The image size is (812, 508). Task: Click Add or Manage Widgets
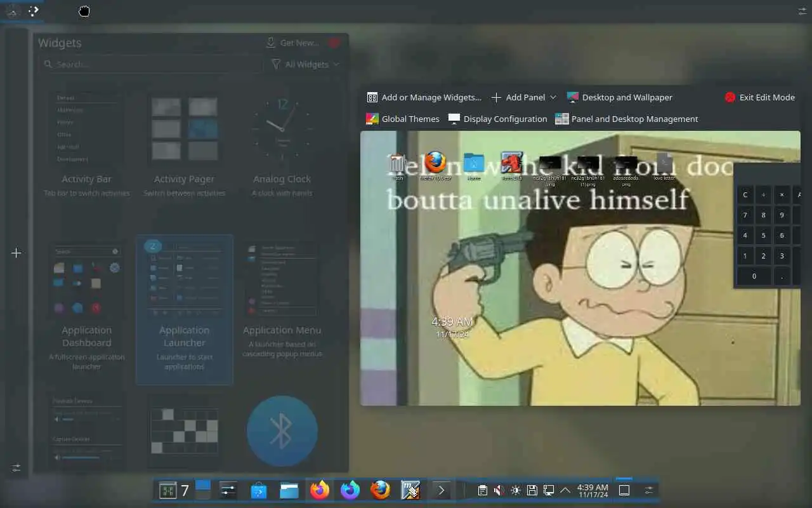tap(424, 97)
